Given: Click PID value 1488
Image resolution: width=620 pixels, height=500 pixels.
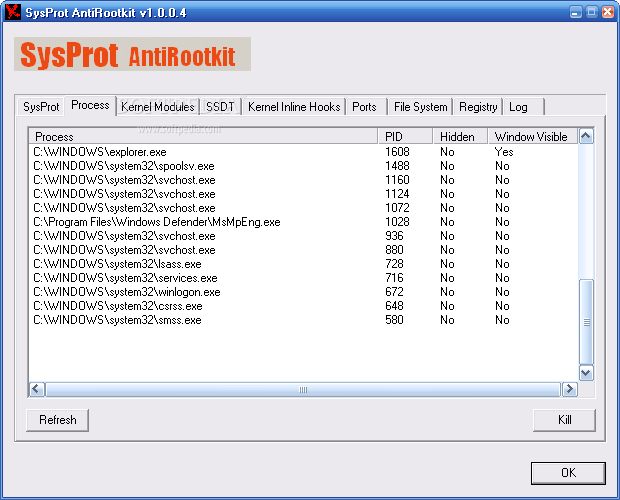Looking at the screenshot, I should (397, 166).
